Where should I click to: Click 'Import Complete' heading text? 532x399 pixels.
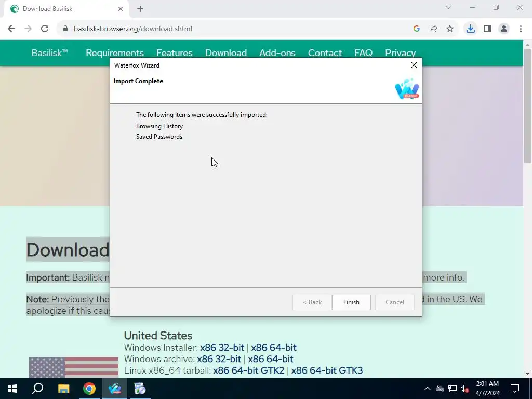point(138,81)
